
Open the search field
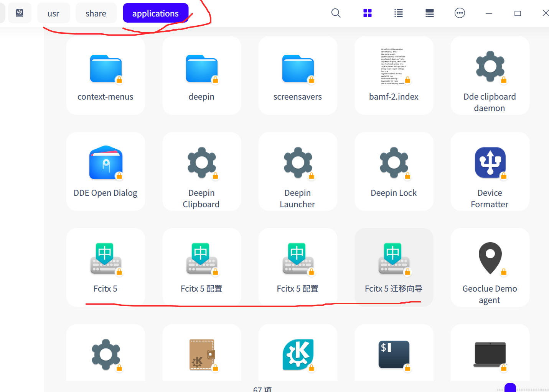click(x=336, y=13)
